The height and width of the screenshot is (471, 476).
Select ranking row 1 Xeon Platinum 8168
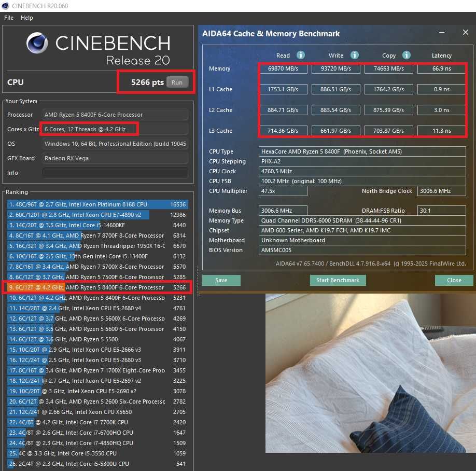(97, 204)
